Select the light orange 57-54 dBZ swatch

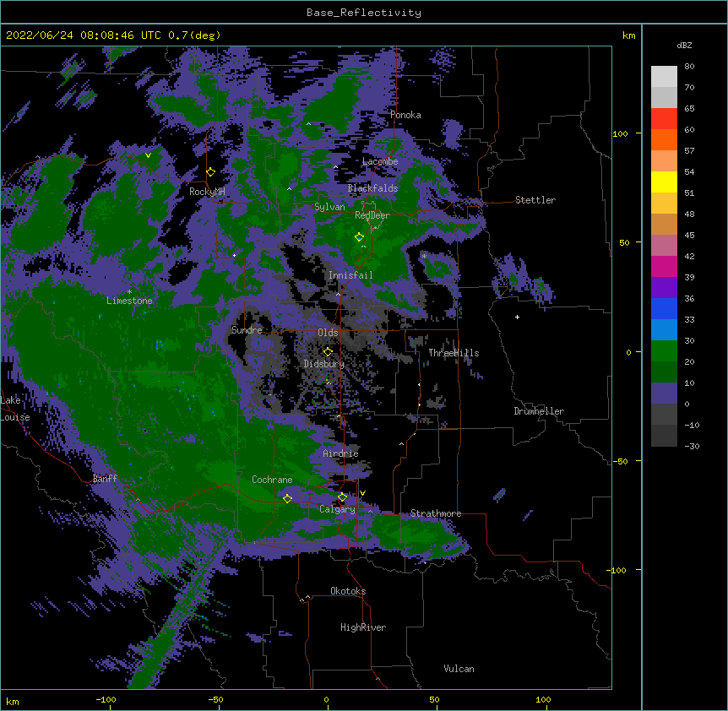(x=664, y=161)
